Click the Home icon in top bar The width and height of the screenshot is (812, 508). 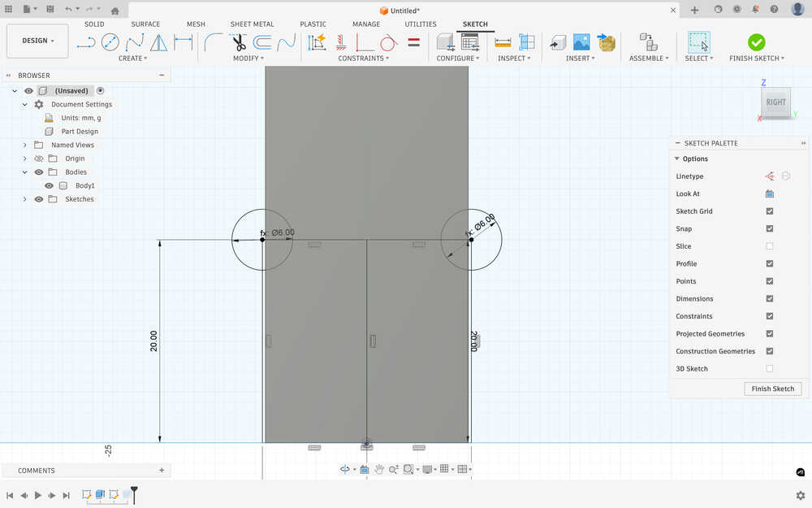pyautogui.click(x=115, y=11)
